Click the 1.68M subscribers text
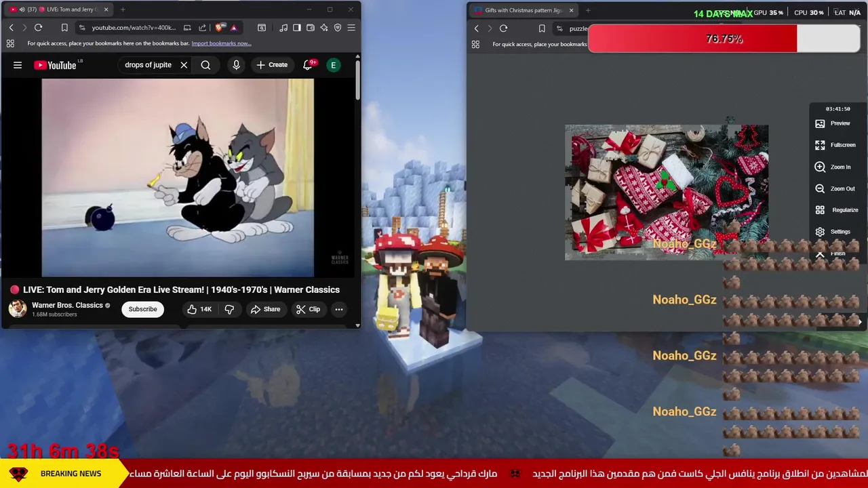 click(54, 314)
